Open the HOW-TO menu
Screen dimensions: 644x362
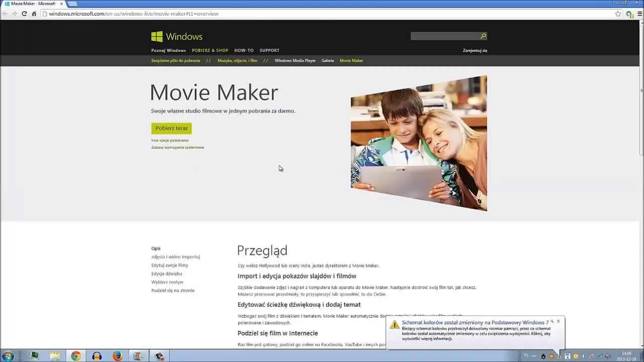[244, 50]
